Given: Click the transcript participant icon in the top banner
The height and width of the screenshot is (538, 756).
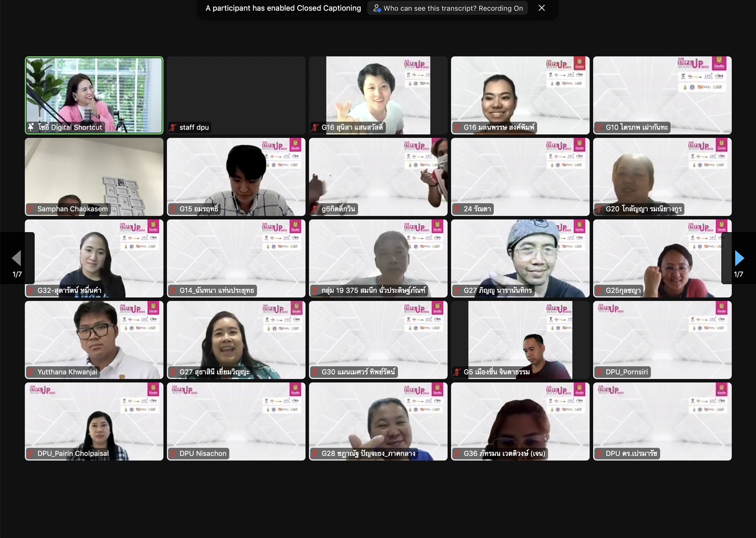Looking at the screenshot, I should pyautogui.click(x=377, y=8).
